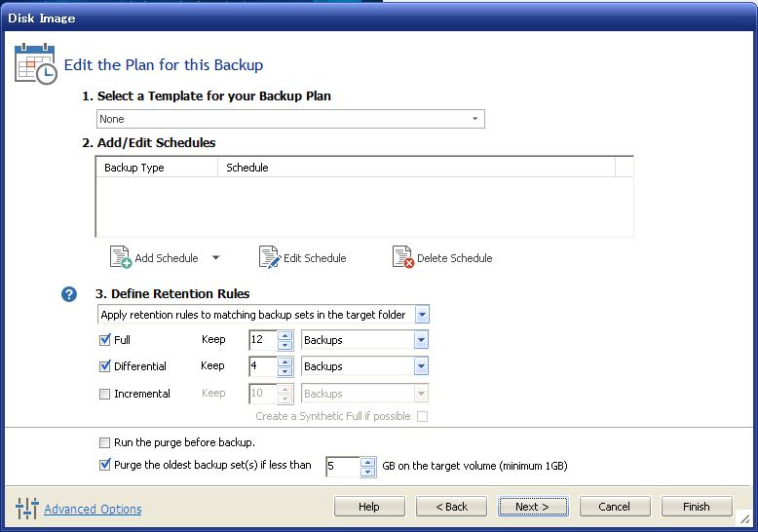Decrease Differential keep count down arrow

click(285, 371)
